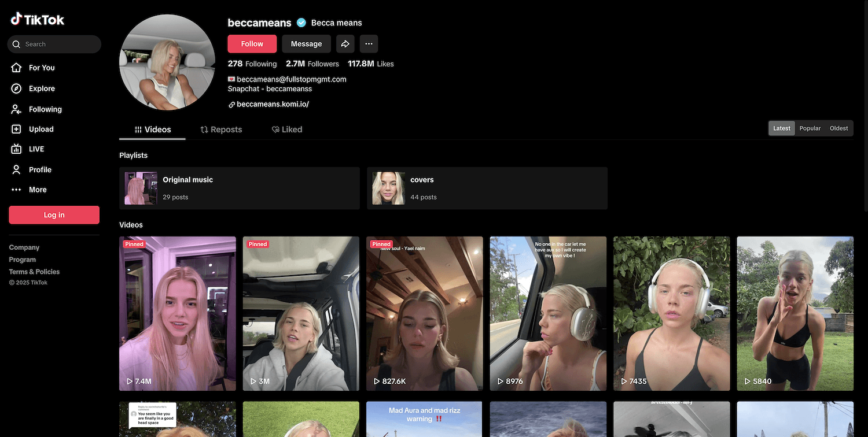Click the TikTok logo
The image size is (868, 437).
[x=38, y=20]
